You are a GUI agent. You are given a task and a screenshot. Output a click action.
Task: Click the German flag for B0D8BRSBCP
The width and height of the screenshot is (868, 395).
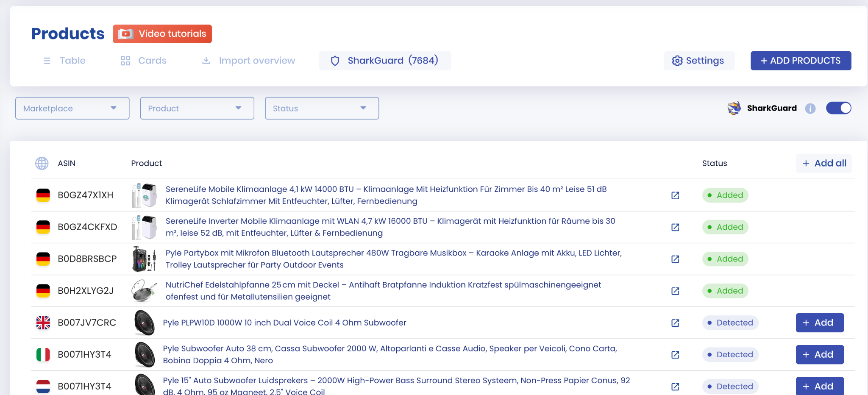tap(43, 259)
